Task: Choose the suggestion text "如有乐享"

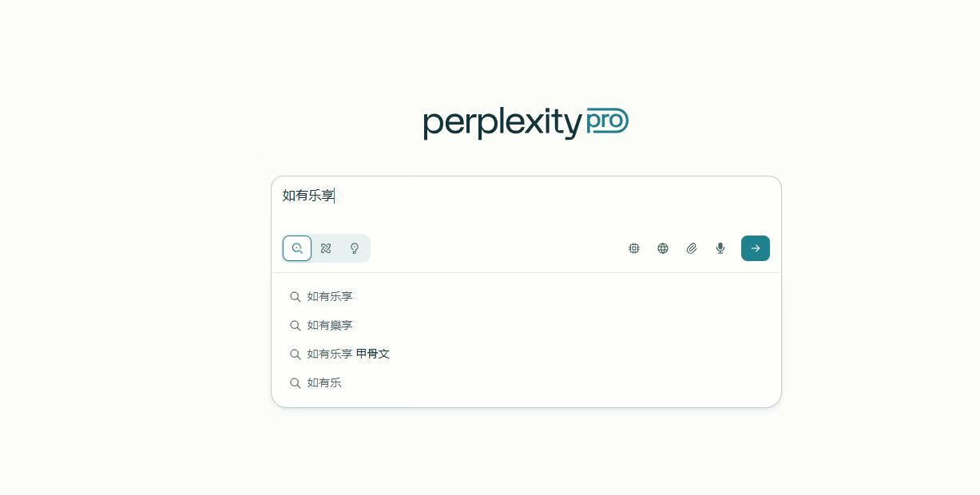Action: click(x=330, y=297)
